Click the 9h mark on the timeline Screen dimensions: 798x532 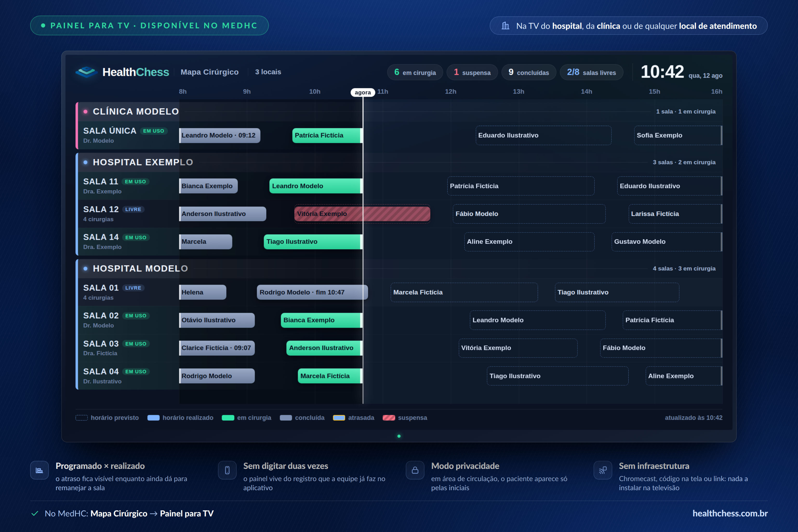point(247,92)
